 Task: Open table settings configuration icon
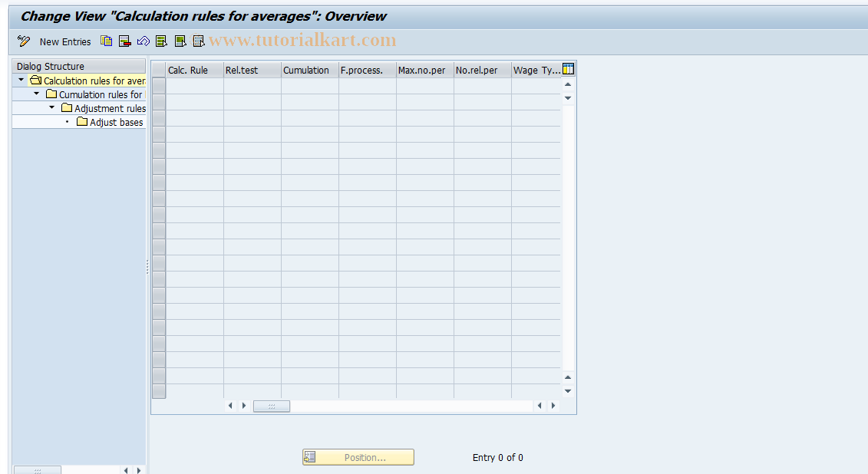point(569,69)
